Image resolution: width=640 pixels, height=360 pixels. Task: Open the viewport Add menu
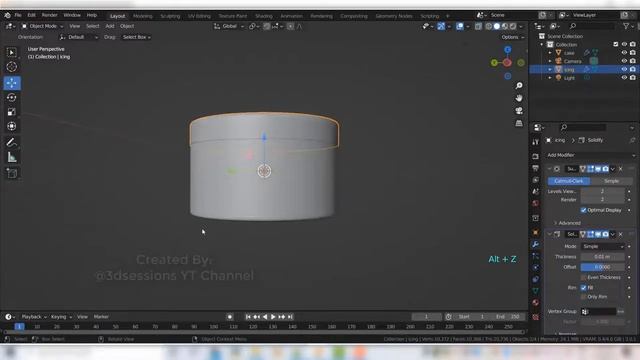pos(110,26)
